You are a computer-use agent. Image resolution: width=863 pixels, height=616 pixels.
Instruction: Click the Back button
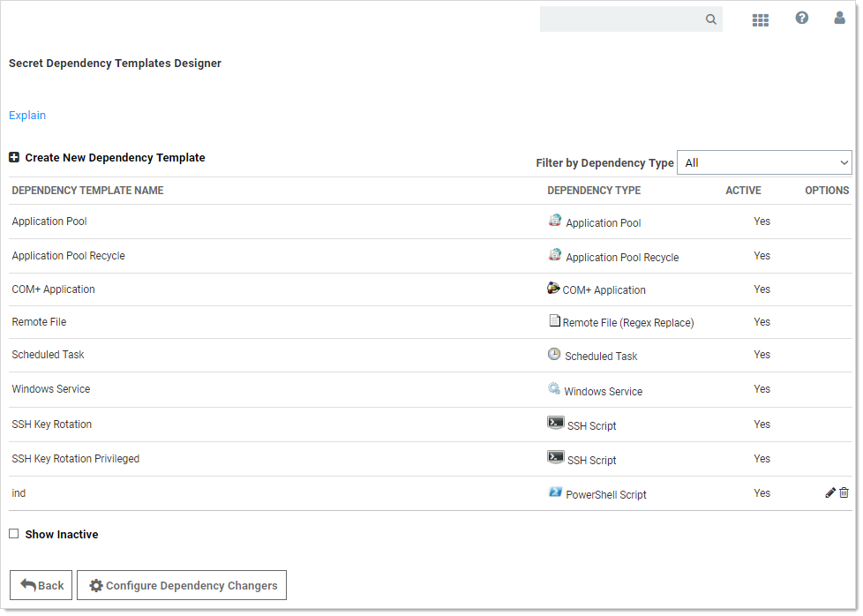tap(41, 585)
